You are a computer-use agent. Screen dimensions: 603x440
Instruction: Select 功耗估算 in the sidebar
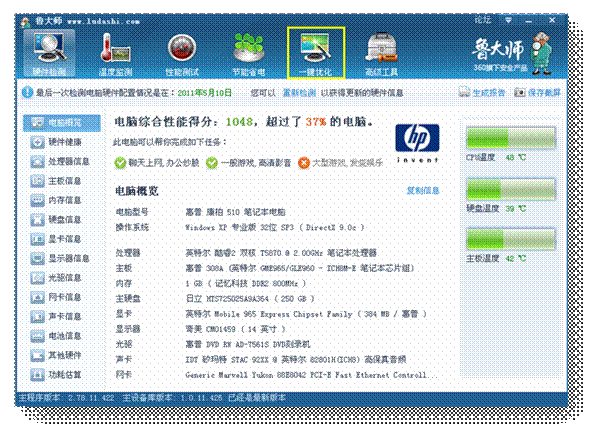click(57, 374)
